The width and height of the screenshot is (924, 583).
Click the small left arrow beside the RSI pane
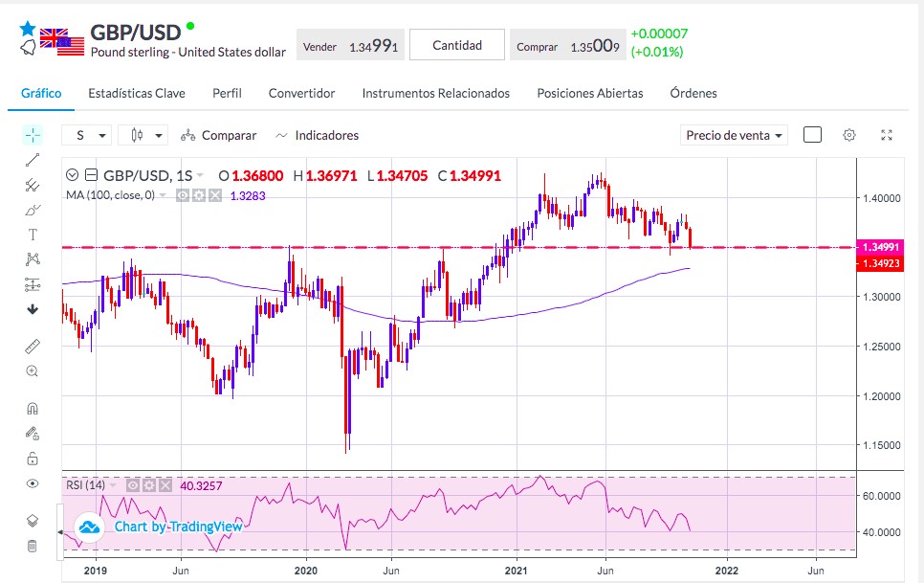point(59,532)
